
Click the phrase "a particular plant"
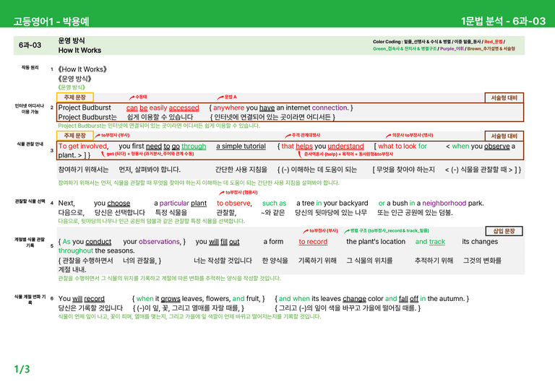180,204
